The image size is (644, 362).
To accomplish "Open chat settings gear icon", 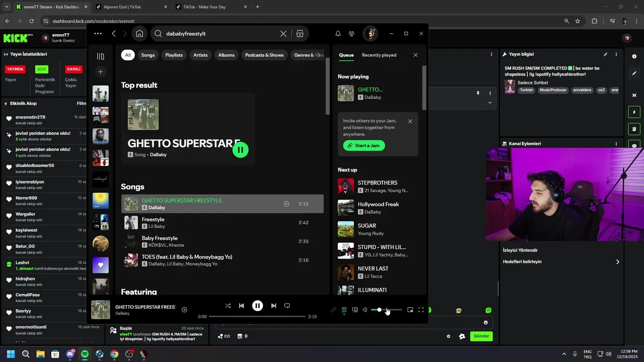I will (x=448, y=336).
